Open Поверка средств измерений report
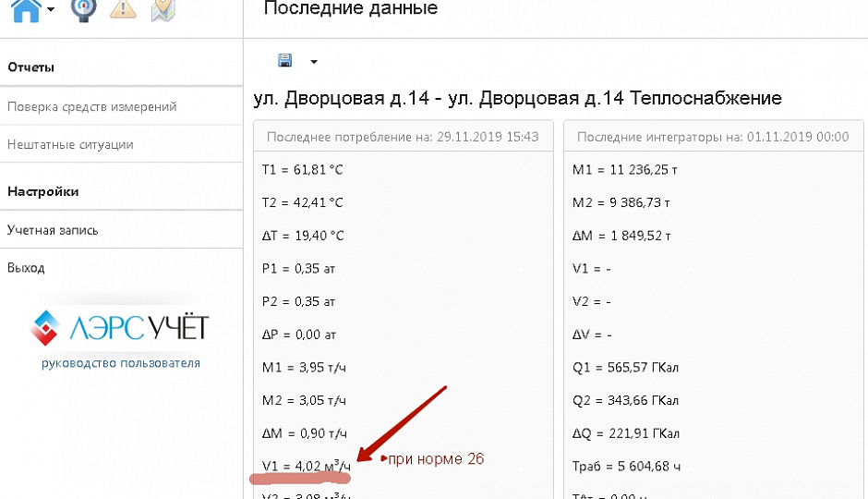The height and width of the screenshot is (499, 868). 91,106
